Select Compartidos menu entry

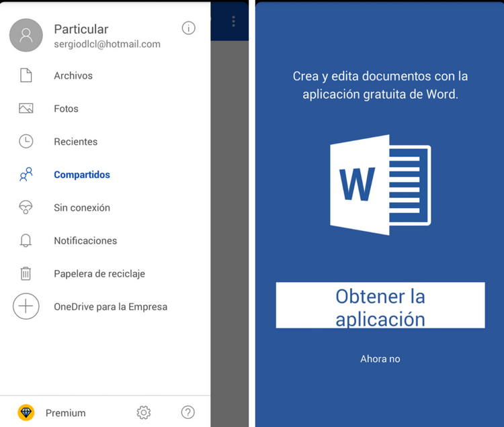click(x=106, y=175)
